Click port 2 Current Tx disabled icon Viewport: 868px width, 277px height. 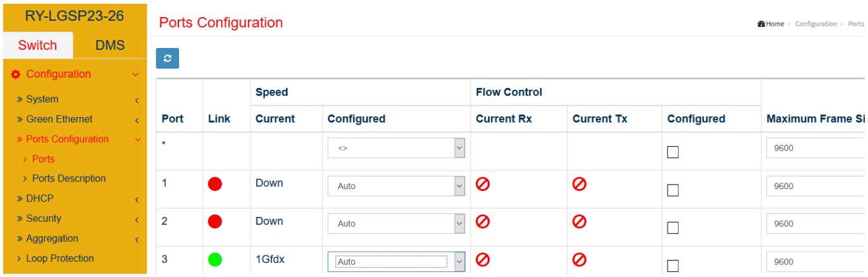tap(579, 221)
